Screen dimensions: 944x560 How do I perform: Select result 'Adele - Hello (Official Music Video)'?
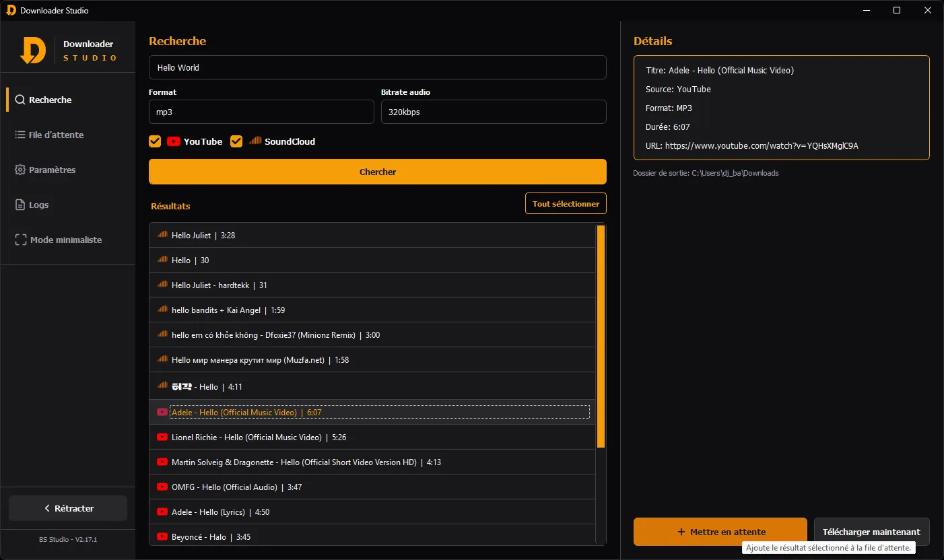[x=372, y=412]
